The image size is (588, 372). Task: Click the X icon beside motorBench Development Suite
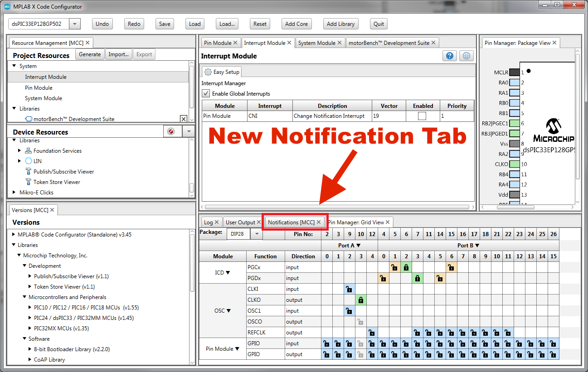183,119
